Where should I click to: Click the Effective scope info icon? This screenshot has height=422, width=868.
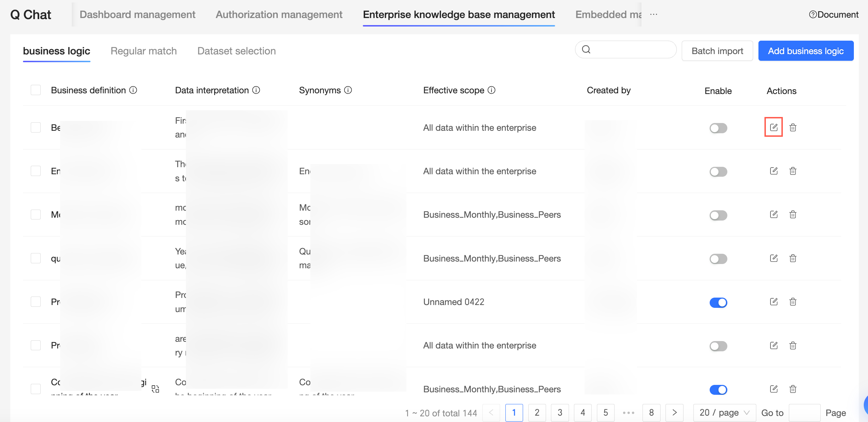(x=492, y=90)
